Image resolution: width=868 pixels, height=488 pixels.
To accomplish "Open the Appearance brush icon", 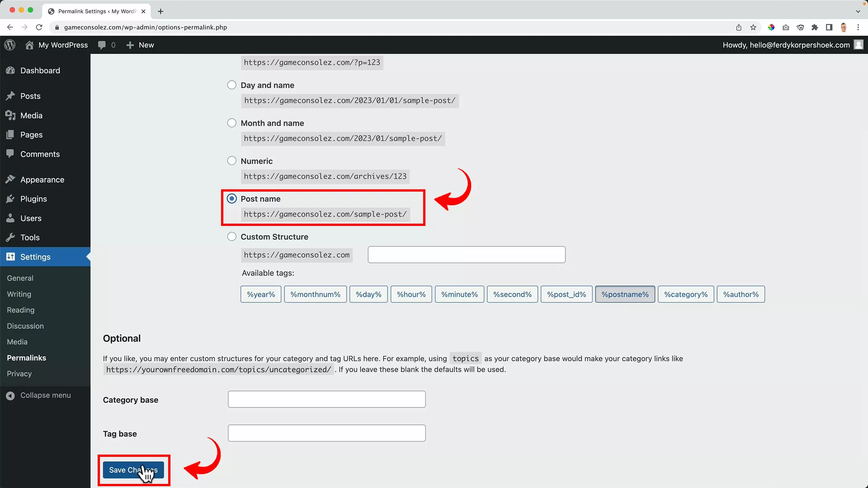I will point(10,179).
